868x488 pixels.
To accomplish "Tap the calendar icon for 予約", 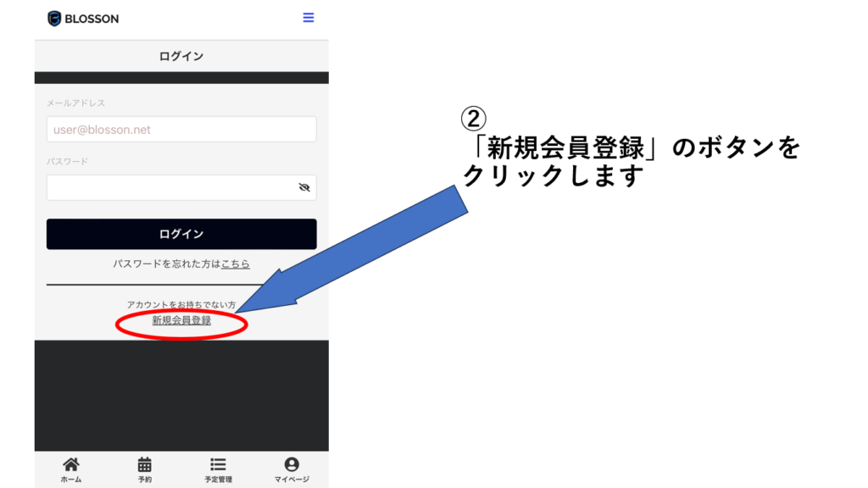I will 145,464.
